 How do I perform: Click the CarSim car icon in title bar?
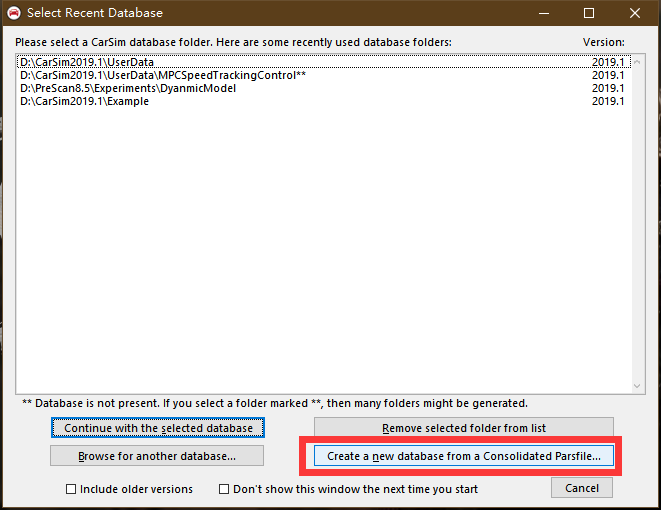[14, 13]
